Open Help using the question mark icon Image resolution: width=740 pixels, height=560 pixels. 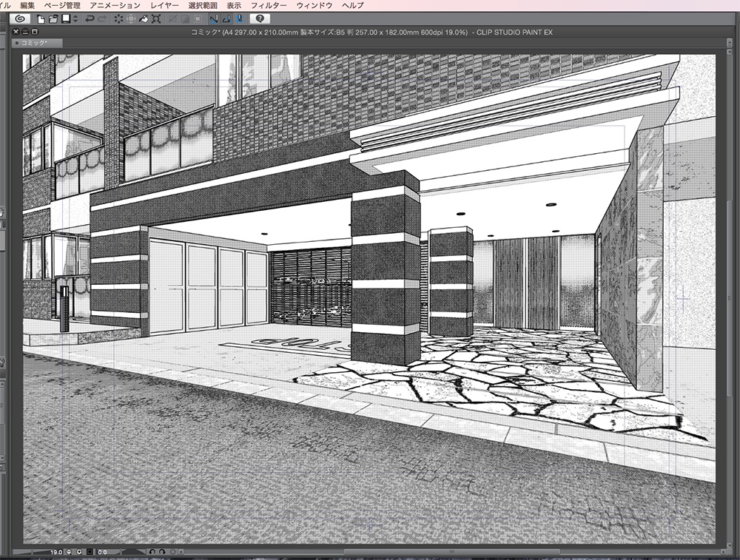260,20
